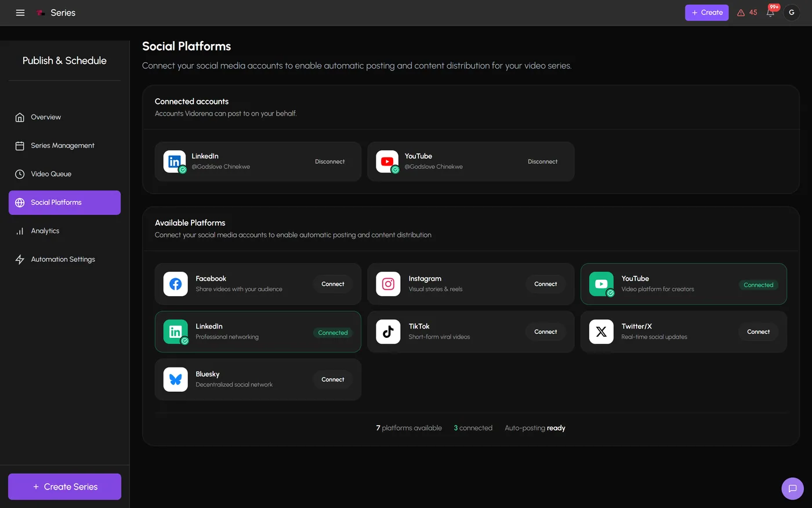Image resolution: width=812 pixels, height=508 pixels.
Task: Click "@Godslove Chinekwe" under YouTube
Action: pos(434,167)
